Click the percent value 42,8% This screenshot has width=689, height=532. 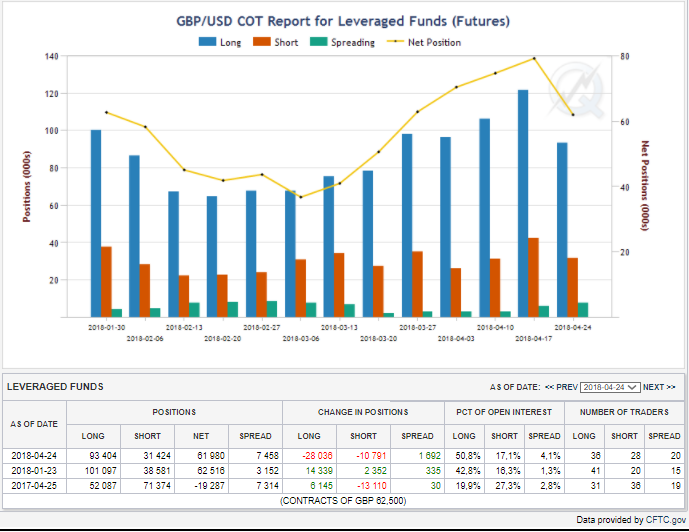(x=468, y=470)
